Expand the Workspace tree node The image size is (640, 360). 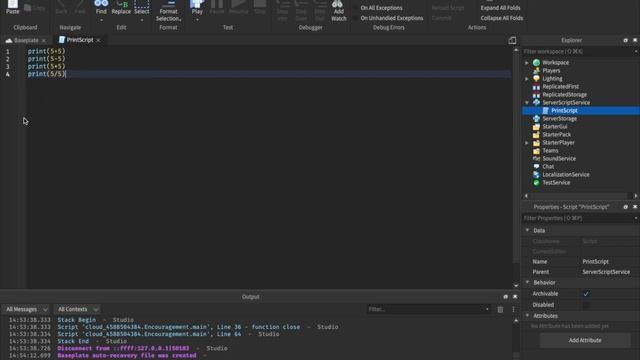(x=527, y=62)
